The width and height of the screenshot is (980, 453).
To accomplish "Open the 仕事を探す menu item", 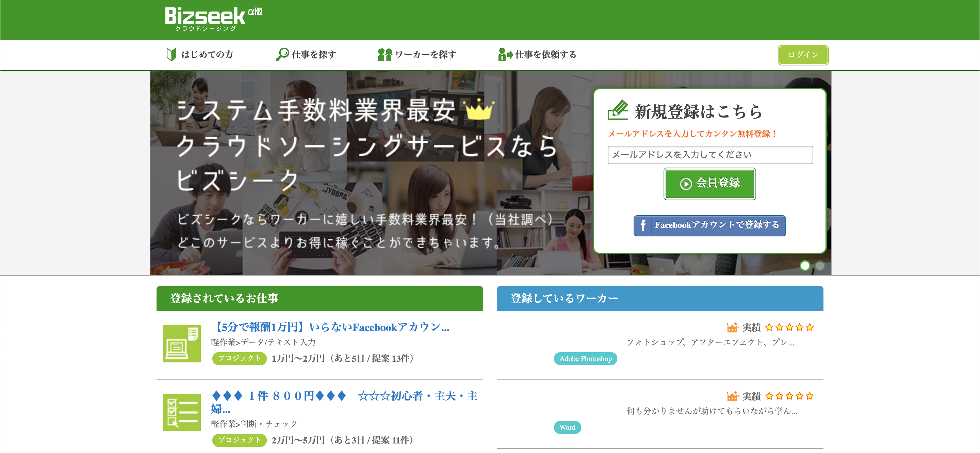I will click(x=314, y=54).
